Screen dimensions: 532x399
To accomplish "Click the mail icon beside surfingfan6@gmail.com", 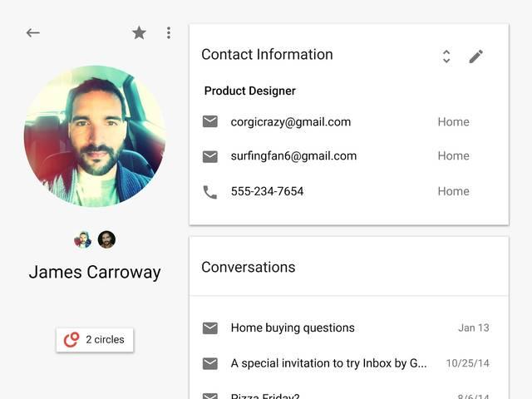I will click(210, 156).
